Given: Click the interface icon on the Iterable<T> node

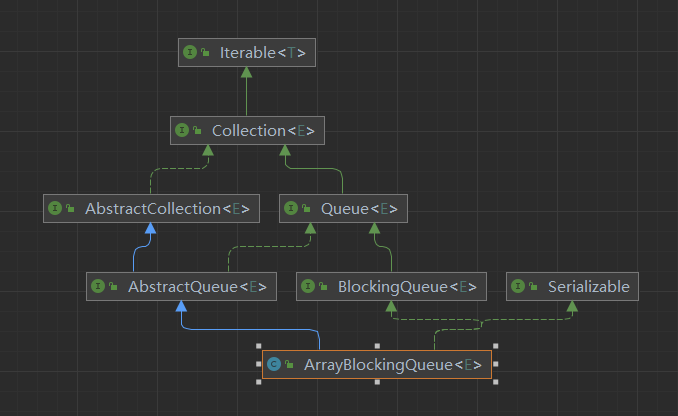Looking at the screenshot, I should click(190, 52).
